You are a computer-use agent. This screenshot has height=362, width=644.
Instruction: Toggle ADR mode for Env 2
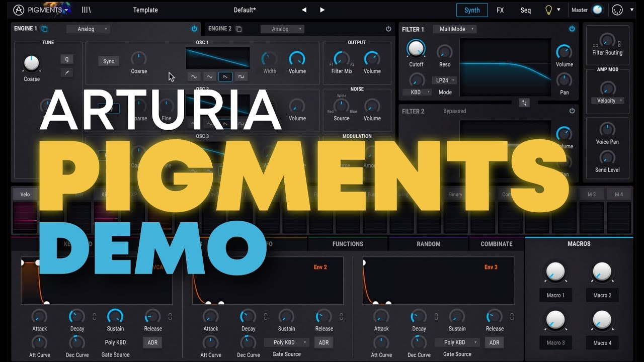point(324,342)
